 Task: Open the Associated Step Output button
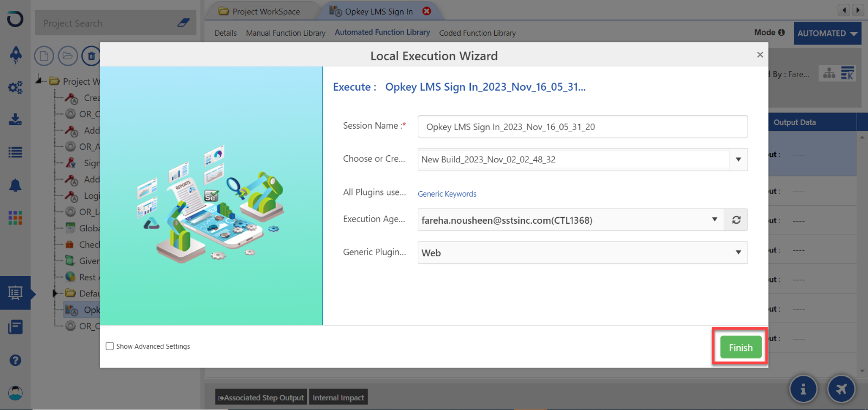[x=261, y=398]
